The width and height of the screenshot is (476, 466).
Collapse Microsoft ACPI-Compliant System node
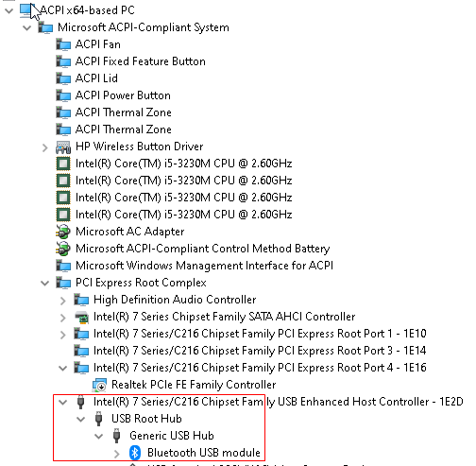27,27
